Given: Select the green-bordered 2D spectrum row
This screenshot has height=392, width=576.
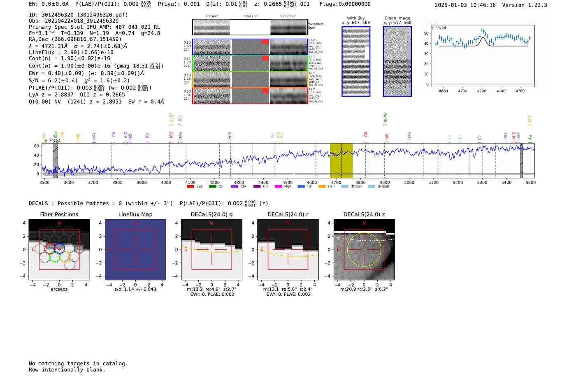Looking at the screenshot, I should (250, 63).
